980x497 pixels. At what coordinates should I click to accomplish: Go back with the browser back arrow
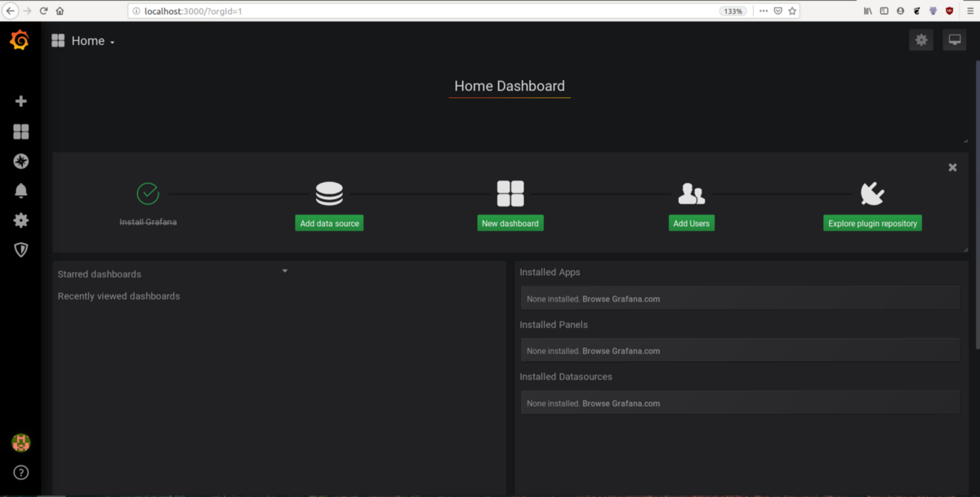click(11, 11)
